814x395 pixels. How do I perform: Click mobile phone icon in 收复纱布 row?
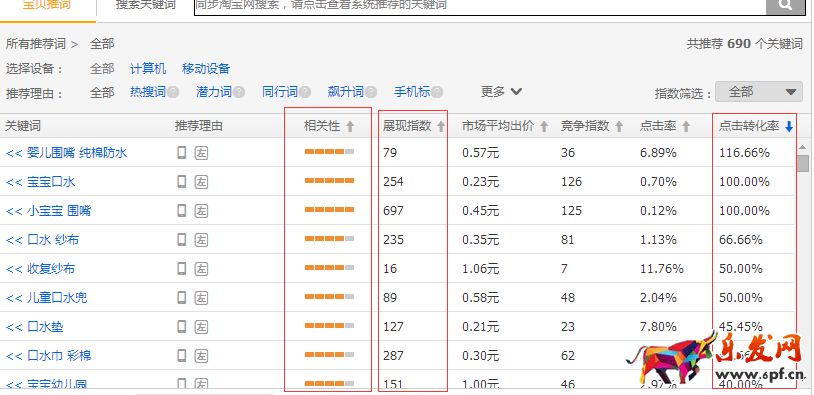[182, 269]
